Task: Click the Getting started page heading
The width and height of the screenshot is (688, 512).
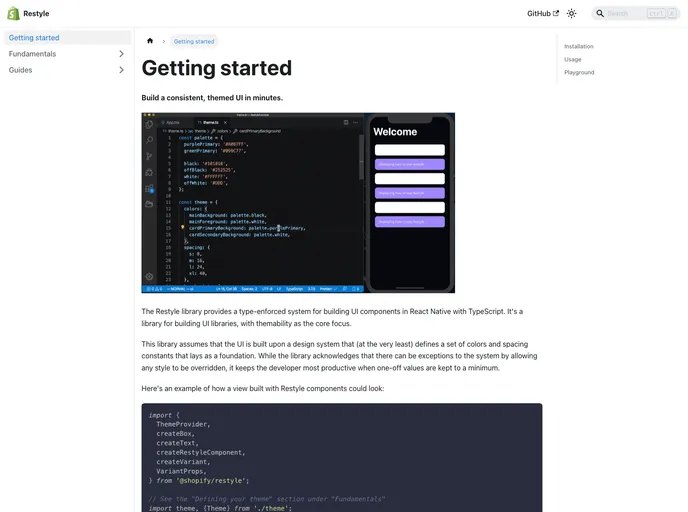Action: click(x=216, y=68)
